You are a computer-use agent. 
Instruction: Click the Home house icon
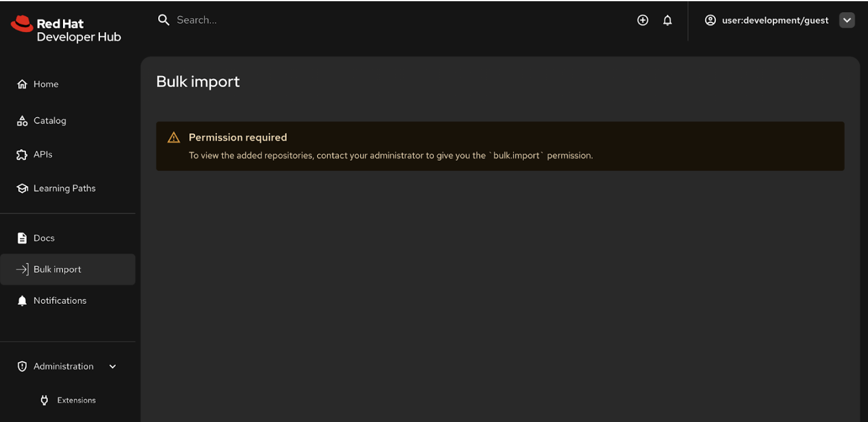pos(22,84)
